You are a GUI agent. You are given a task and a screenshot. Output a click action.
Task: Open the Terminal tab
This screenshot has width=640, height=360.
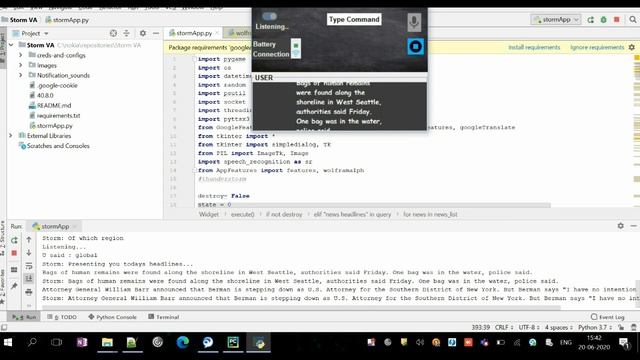pyautogui.click(x=164, y=317)
